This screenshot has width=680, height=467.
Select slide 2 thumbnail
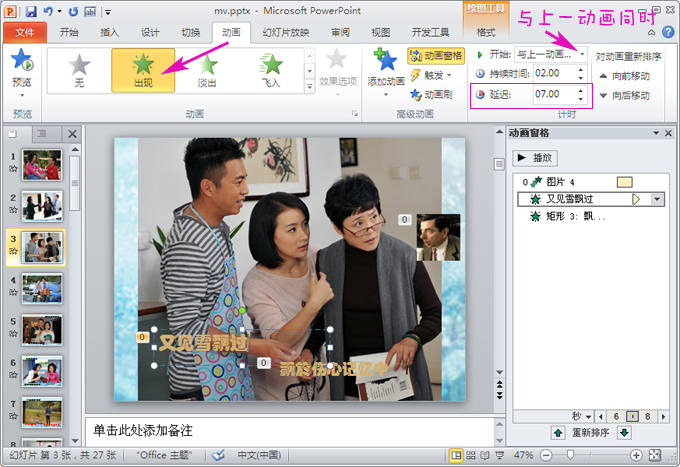point(42,206)
